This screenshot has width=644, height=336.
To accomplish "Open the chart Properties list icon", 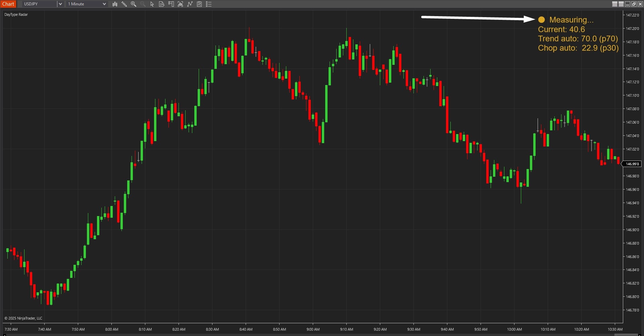I will (x=209, y=4).
